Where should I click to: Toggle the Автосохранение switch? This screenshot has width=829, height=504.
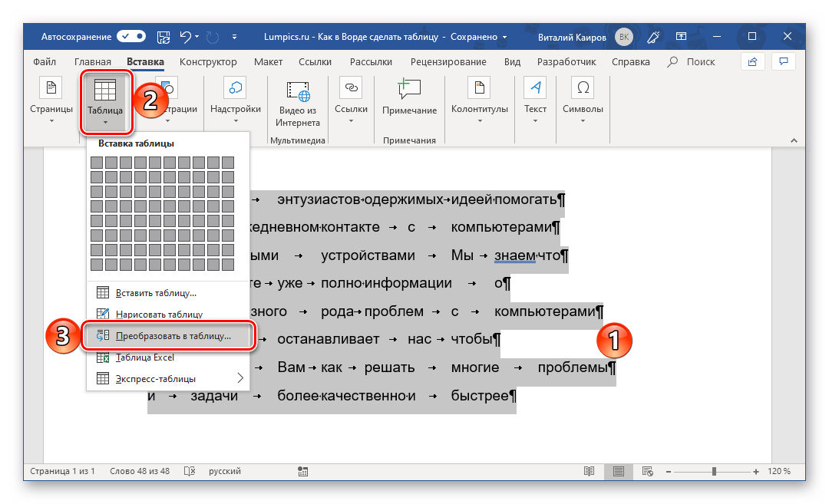[131, 37]
